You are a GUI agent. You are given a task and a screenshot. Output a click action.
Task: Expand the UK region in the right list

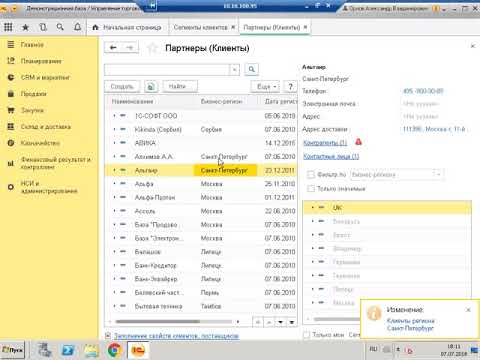(x=313, y=207)
